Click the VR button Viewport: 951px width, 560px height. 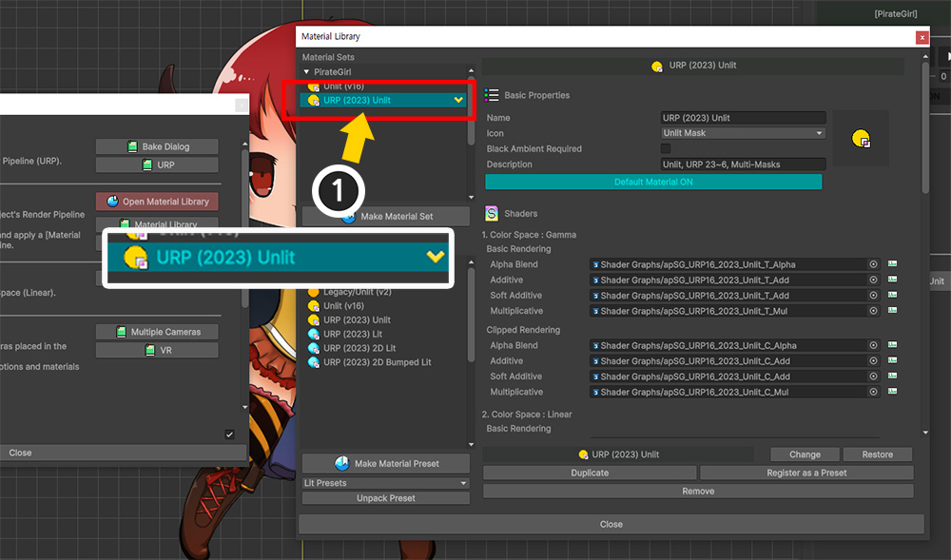[157, 350]
